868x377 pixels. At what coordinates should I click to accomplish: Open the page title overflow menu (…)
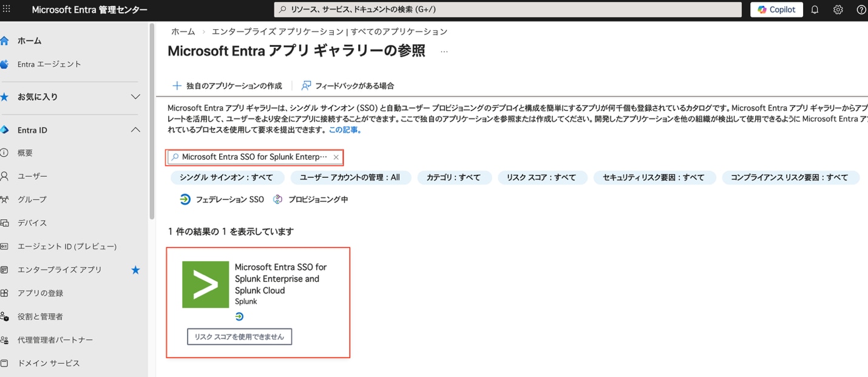click(444, 52)
